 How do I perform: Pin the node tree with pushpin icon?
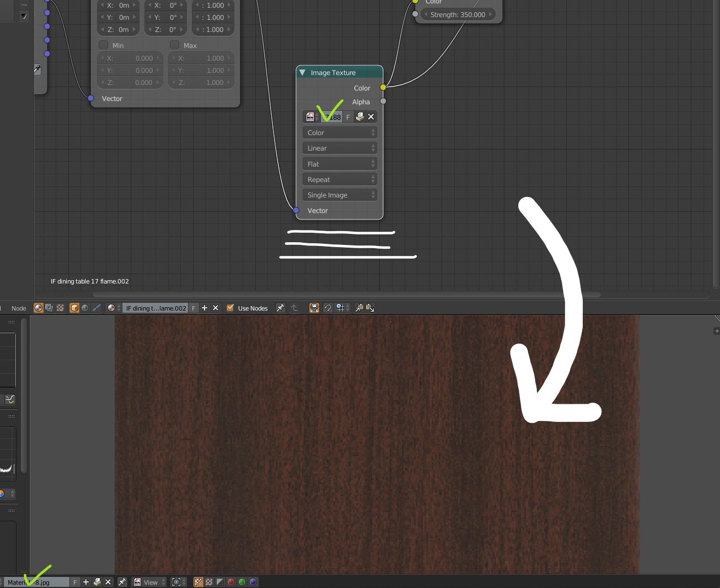[x=281, y=308]
